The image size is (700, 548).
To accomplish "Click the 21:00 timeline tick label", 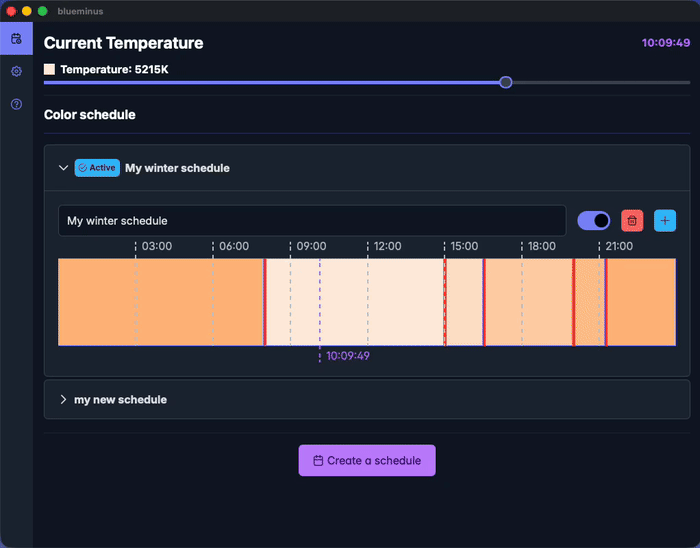I will pyautogui.click(x=619, y=246).
